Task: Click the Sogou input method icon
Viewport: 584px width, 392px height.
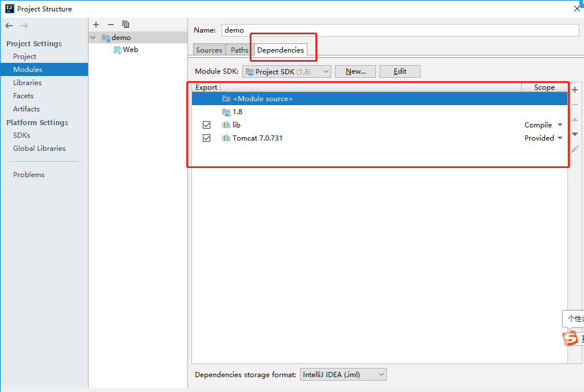Action: (x=570, y=338)
